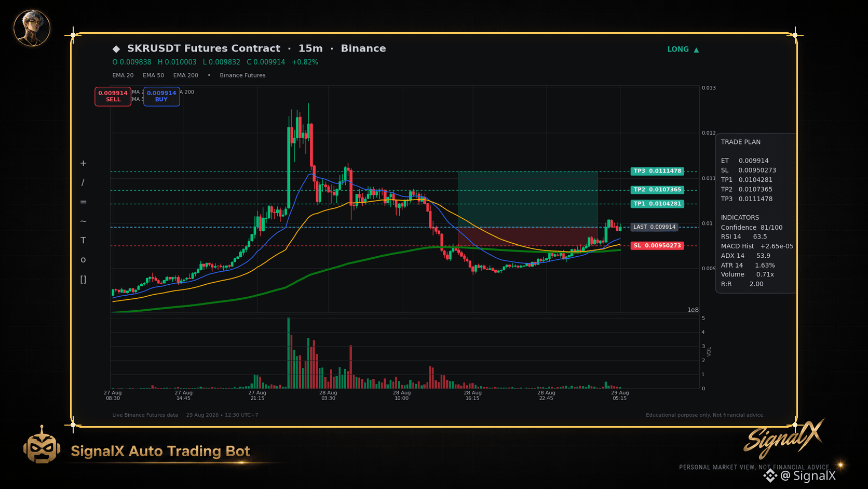
Task: Click the +0.82% change value
Action: coord(305,62)
